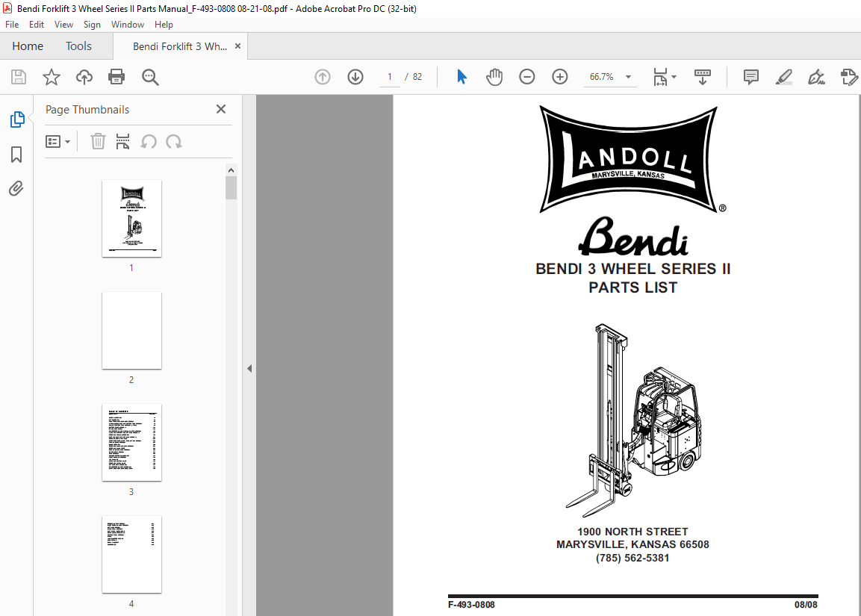Activate the Hand pan tool
This screenshot has height=616, width=861.
click(x=494, y=77)
